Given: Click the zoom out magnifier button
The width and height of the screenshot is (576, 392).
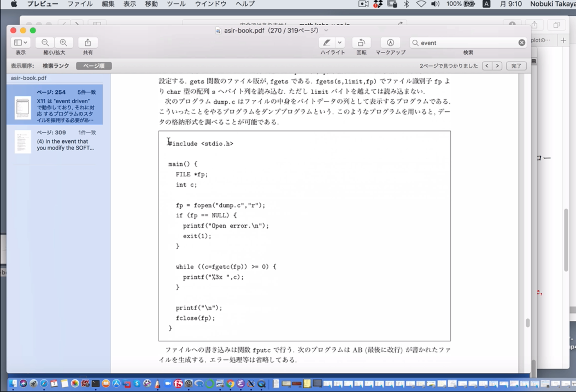Looking at the screenshot, I should (45, 43).
